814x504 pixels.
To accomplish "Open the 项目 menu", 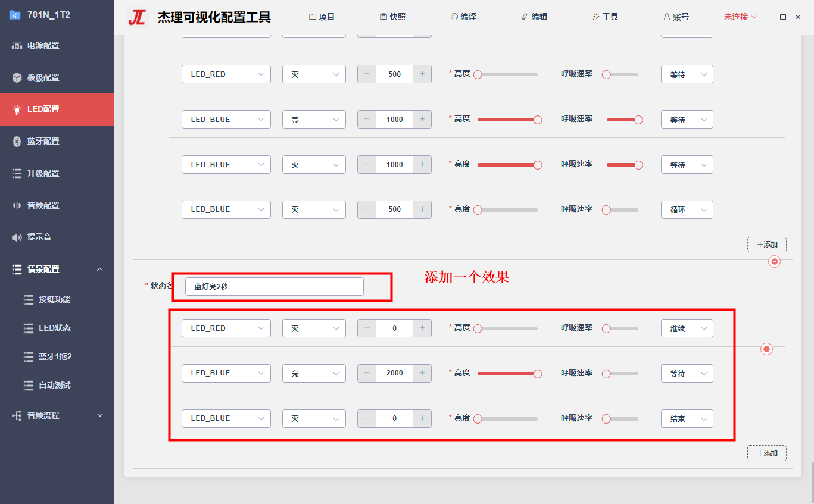I will click(x=322, y=17).
